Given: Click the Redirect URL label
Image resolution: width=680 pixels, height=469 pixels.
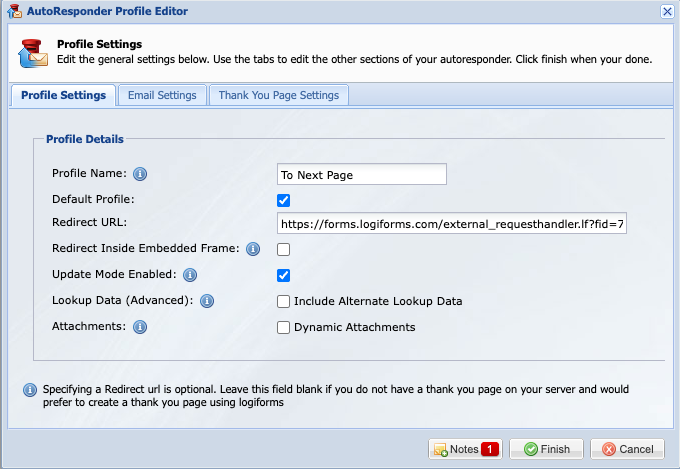Looking at the screenshot, I should click(x=90, y=222).
